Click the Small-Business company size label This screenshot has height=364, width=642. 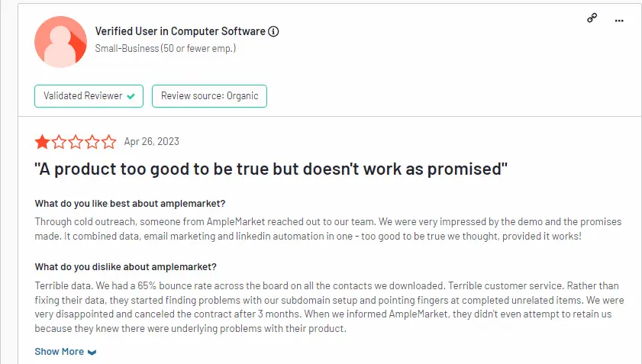(x=166, y=48)
